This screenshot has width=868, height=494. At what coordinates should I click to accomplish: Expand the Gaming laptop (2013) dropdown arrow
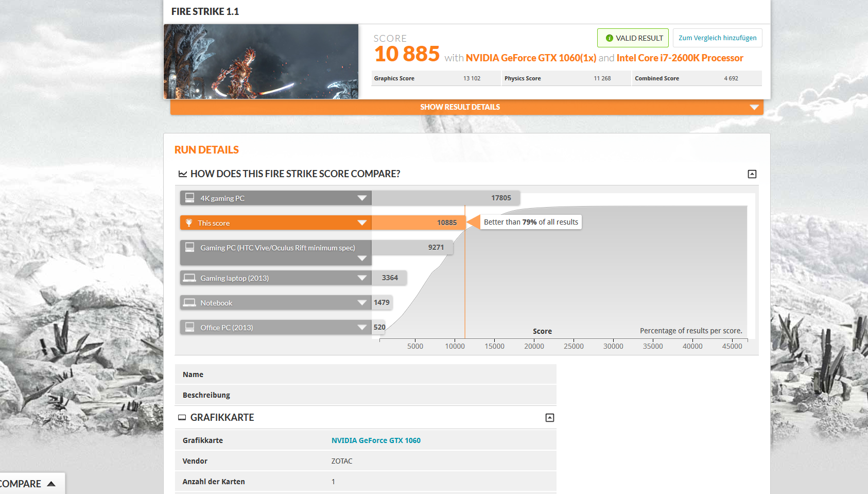coord(362,278)
